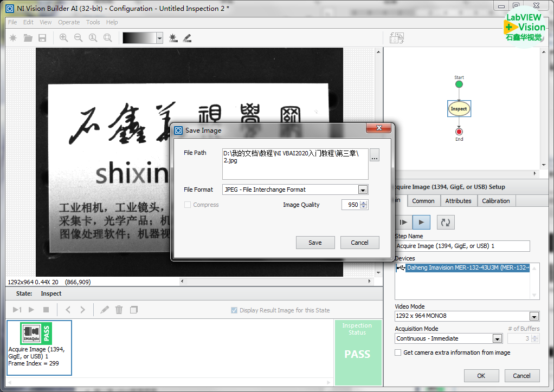Viewport: 554px width, 392px height.
Task: Open the File Format dropdown
Action: tap(363, 190)
